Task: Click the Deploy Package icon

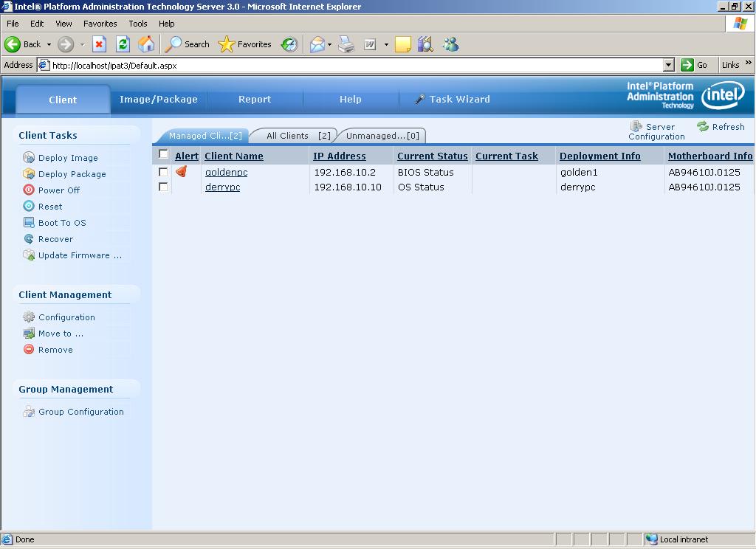Action: pyautogui.click(x=29, y=174)
